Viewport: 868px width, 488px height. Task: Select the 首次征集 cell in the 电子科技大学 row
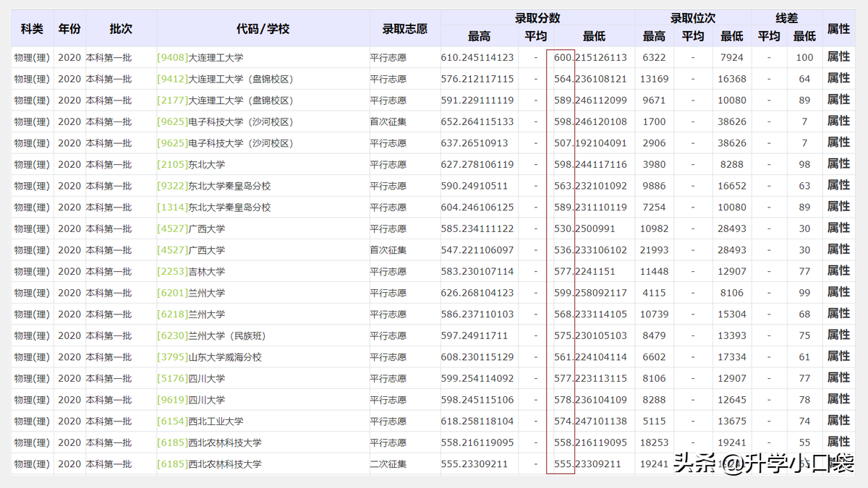point(388,122)
